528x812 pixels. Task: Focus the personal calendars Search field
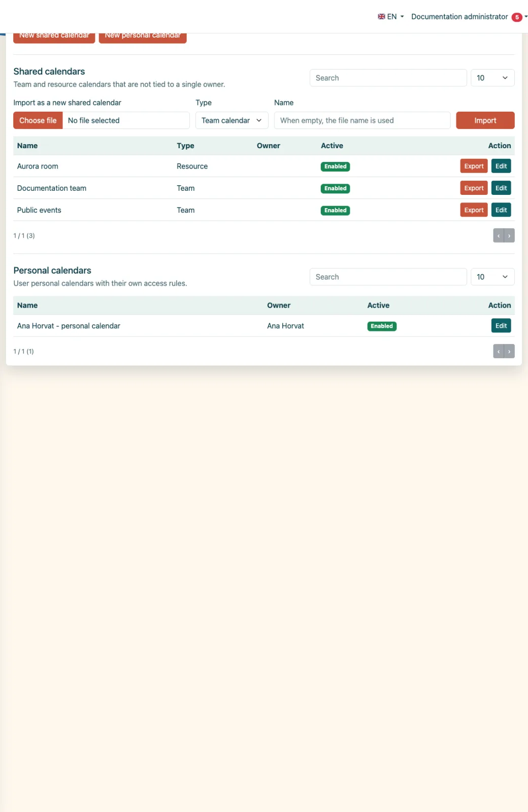[388, 277]
